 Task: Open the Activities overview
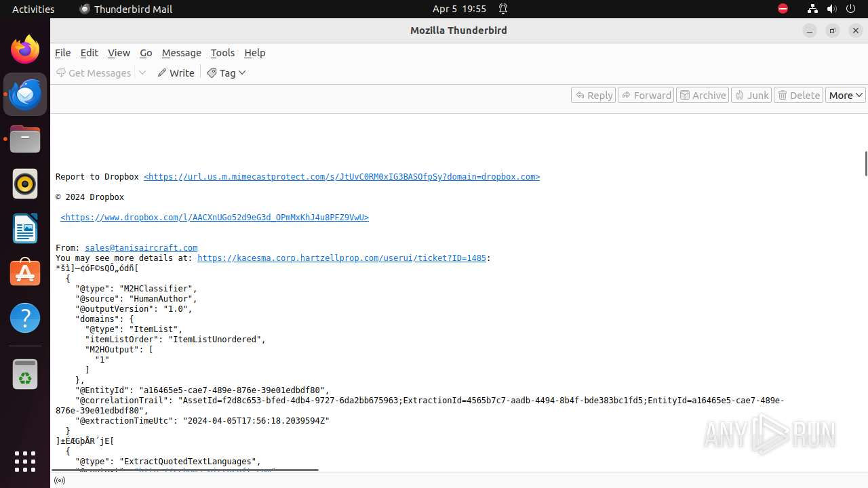(33, 9)
